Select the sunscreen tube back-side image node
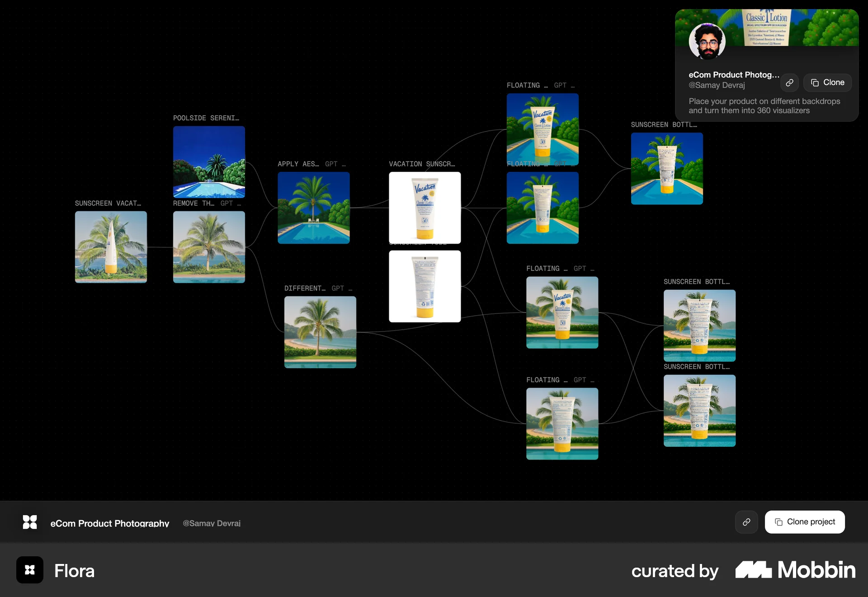This screenshot has width=868, height=597. coord(425,286)
